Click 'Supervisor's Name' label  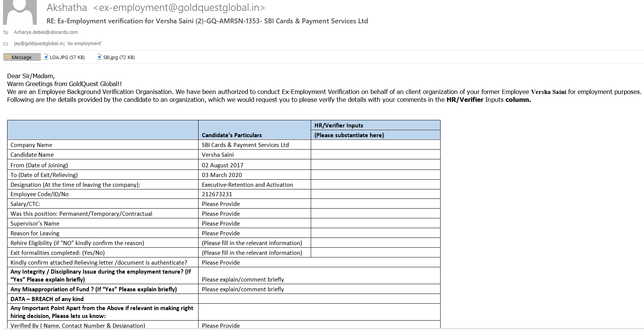[x=35, y=224]
